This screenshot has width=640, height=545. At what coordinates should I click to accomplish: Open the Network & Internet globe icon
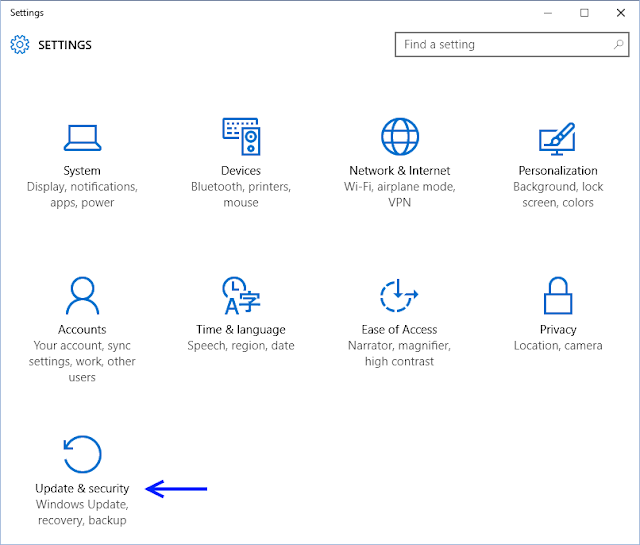(x=400, y=136)
